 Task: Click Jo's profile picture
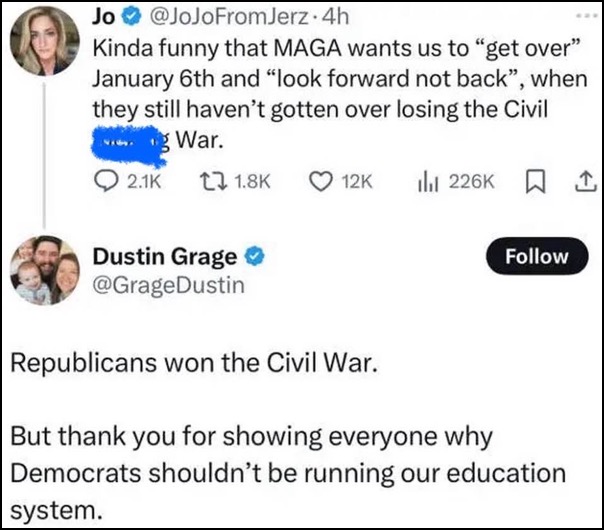44,41
